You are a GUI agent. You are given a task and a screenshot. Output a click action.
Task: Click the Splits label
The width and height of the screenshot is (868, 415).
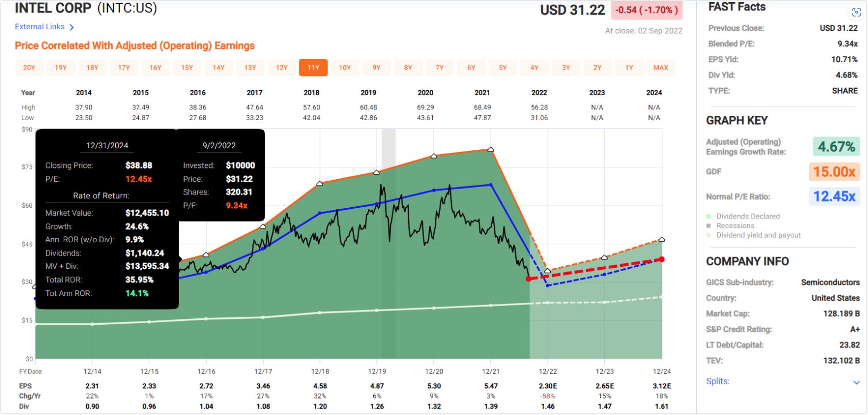click(718, 381)
